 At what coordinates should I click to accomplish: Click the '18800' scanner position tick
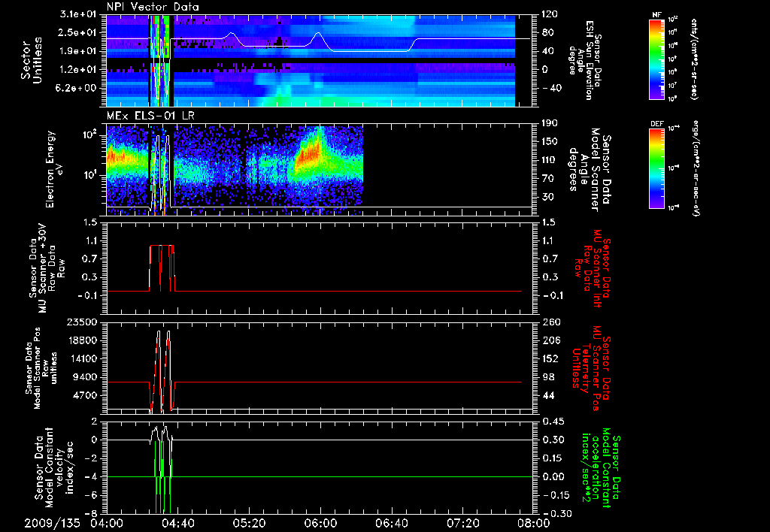(x=81, y=340)
